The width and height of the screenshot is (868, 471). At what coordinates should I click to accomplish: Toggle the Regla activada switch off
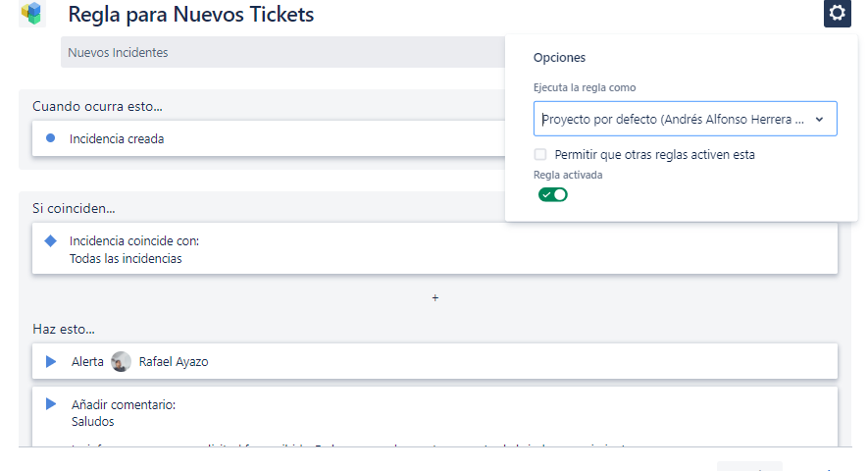click(553, 194)
